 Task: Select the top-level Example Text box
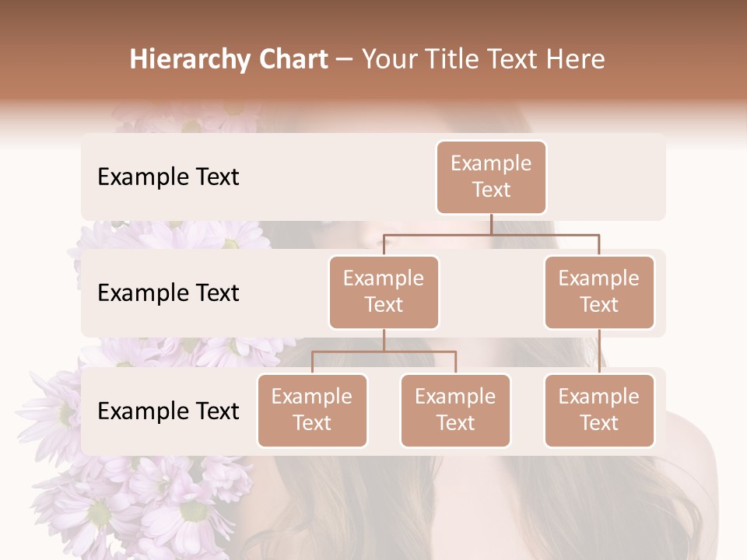point(491,177)
